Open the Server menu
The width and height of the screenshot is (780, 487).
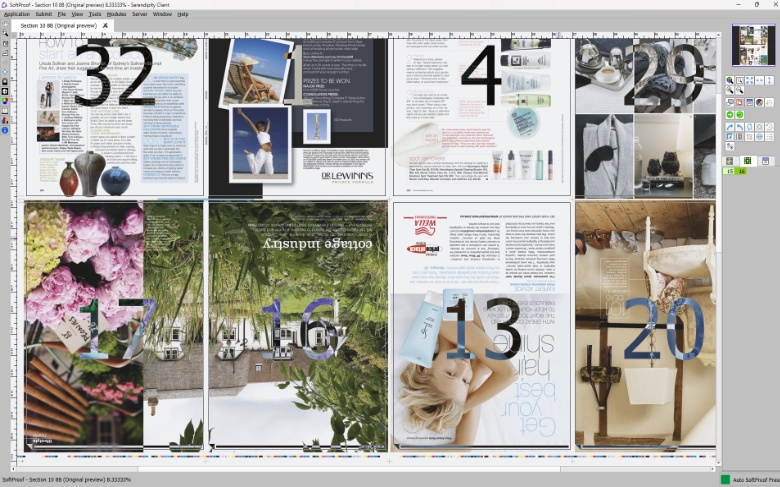140,14
